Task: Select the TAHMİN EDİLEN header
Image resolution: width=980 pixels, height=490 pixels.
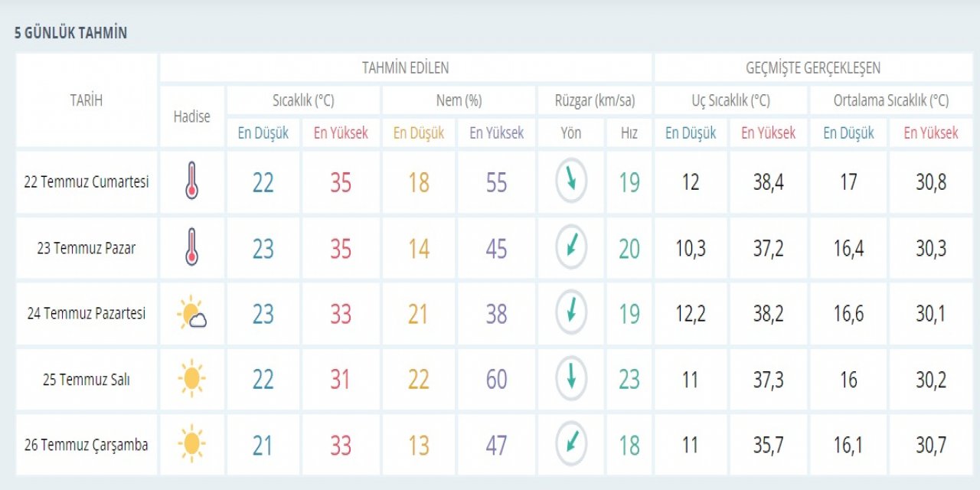Action: pos(405,67)
